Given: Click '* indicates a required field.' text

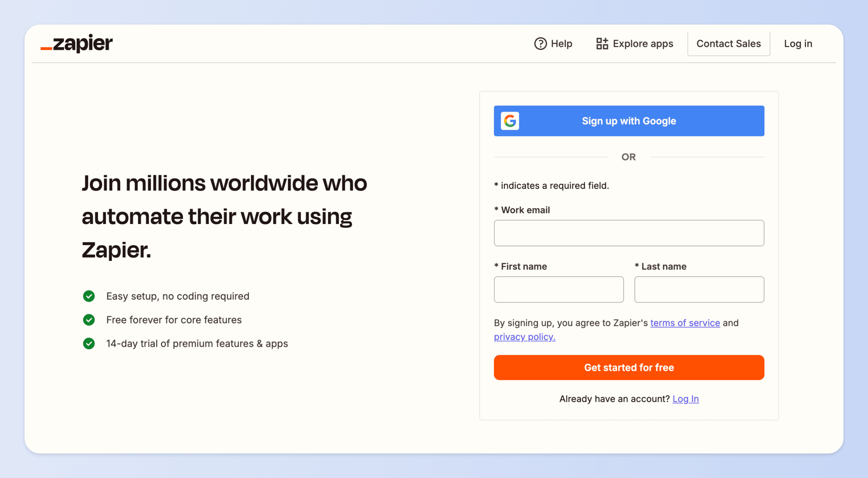Looking at the screenshot, I should 551,186.
